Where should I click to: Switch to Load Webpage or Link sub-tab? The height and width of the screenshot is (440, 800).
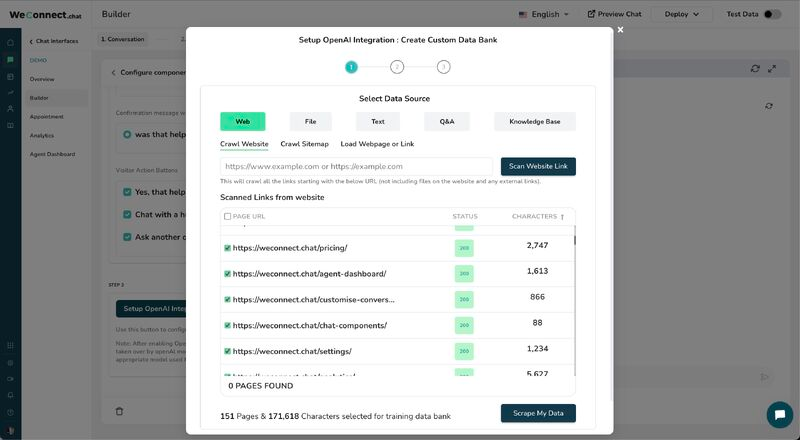(x=378, y=144)
